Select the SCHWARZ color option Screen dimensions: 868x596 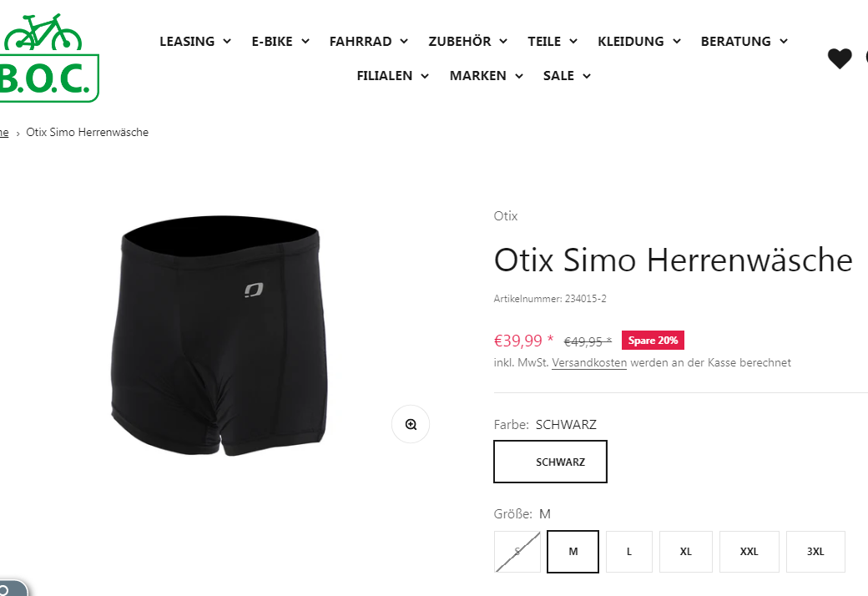(550, 462)
